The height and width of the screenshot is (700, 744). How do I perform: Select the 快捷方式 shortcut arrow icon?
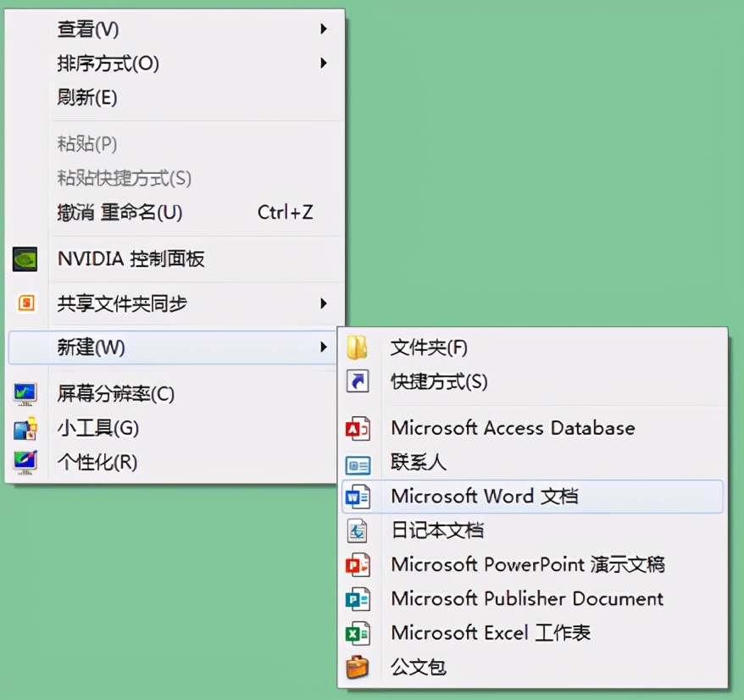358,381
